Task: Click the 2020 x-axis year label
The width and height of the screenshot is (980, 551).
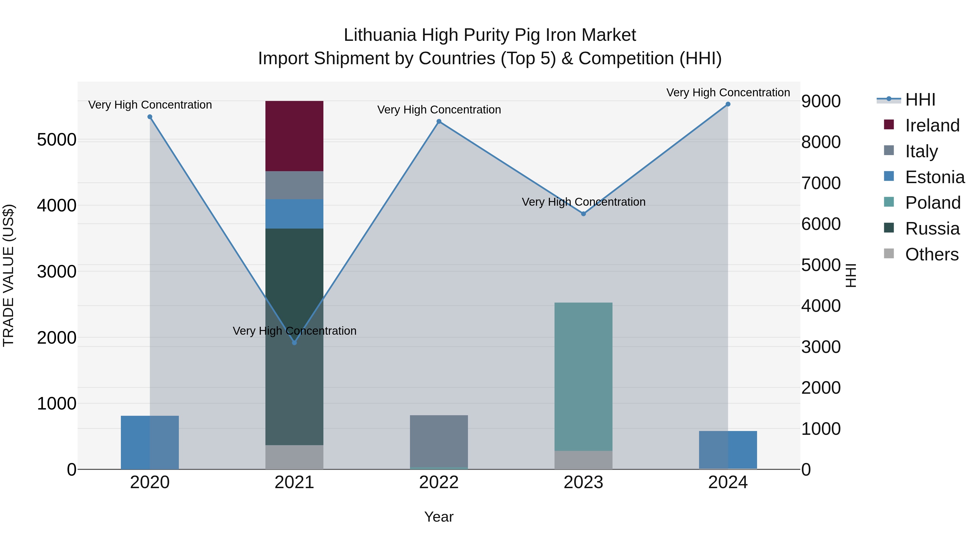Action: [x=150, y=482]
